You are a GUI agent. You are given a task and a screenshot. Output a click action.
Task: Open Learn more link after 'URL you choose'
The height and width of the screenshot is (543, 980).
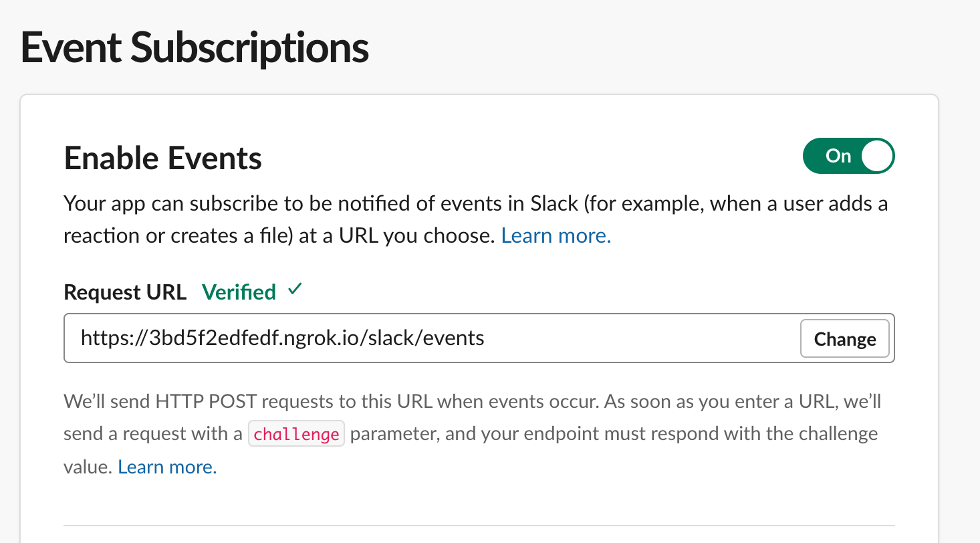(x=556, y=235)
